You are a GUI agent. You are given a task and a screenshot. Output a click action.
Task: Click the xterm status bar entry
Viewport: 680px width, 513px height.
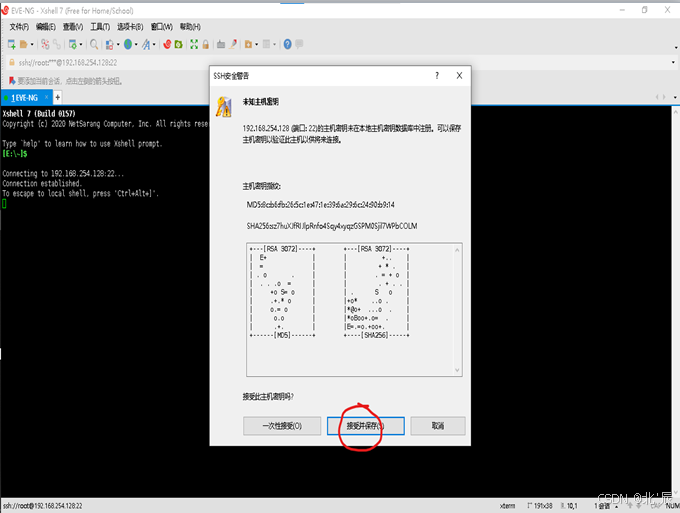507,506
